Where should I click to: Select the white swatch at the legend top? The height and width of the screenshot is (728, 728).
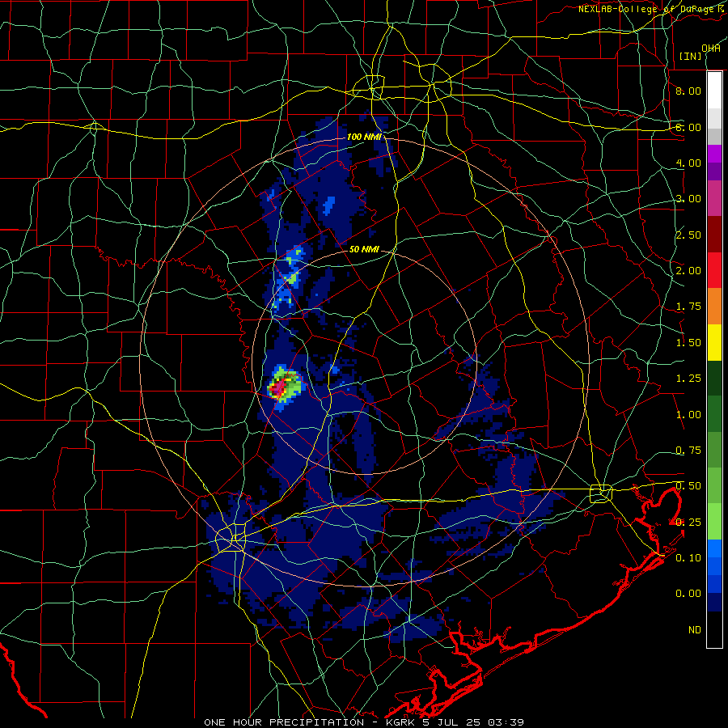click(x=714, y=90)
